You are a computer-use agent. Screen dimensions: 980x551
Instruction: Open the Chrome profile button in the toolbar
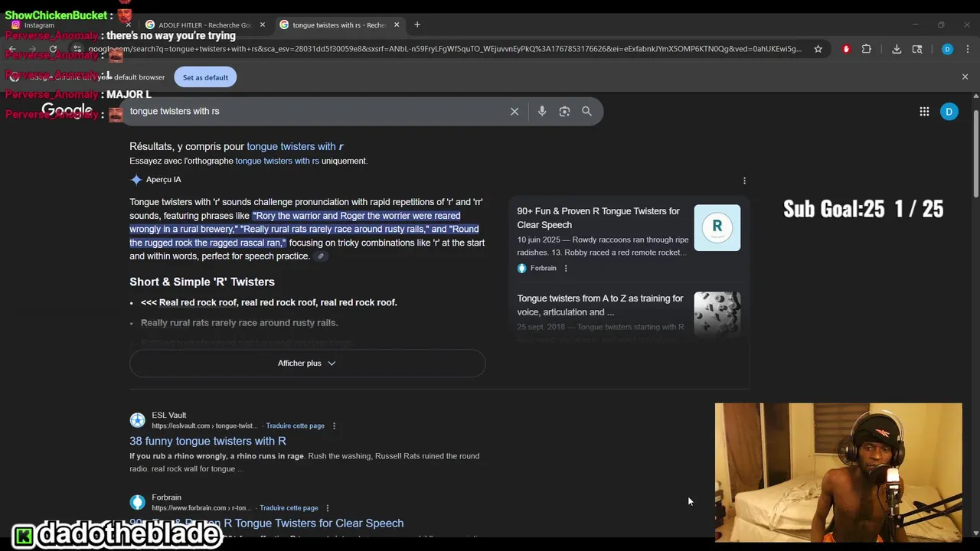pyautogui.click(x=947, y=49)
